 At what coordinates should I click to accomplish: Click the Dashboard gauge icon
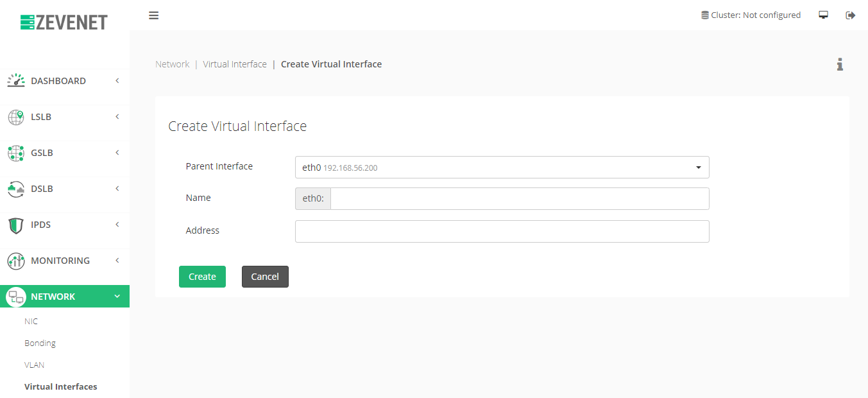[16, 81]
